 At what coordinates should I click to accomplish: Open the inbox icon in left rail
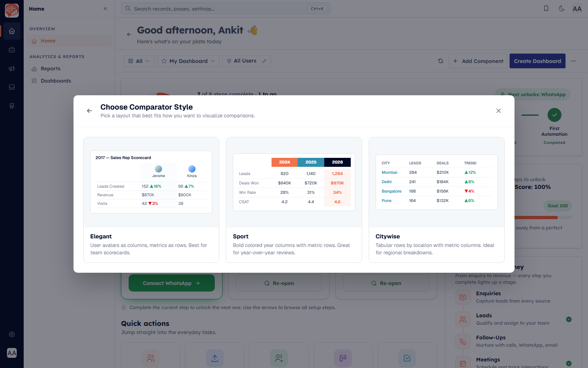tap(12, 87)
